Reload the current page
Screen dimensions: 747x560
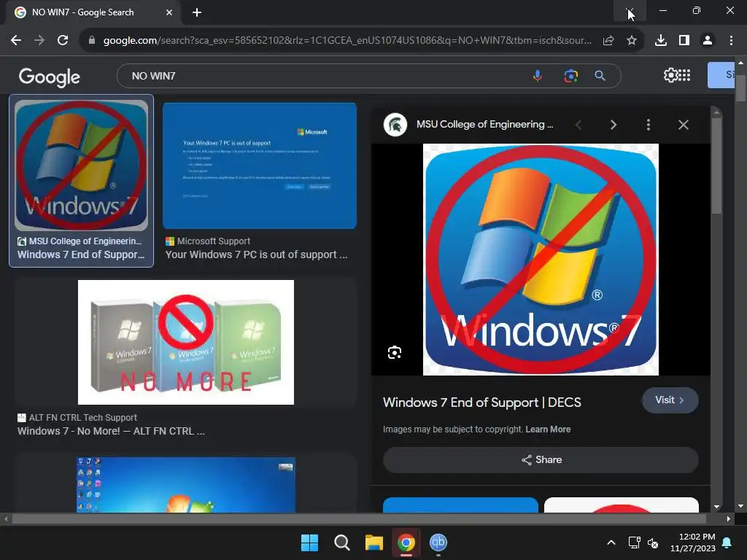(x=63, y=41)
